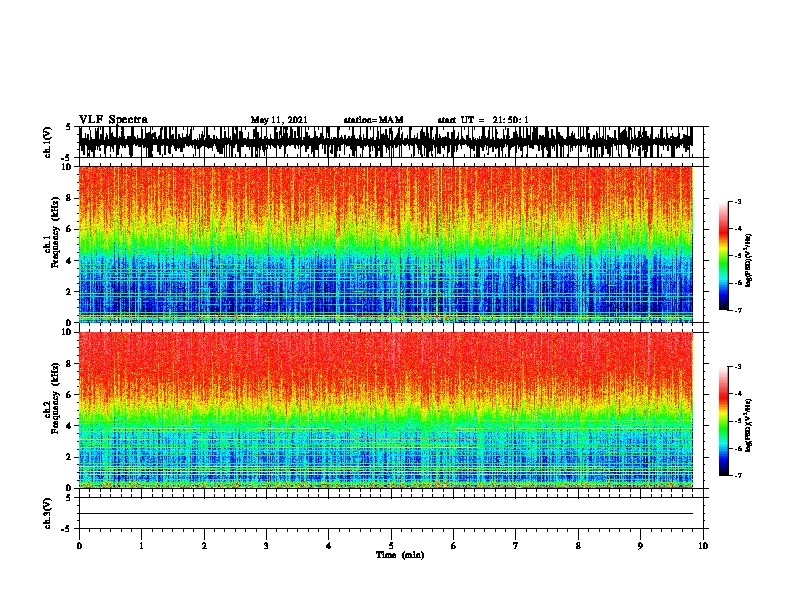Click time-axis tick label '6'
This screenshot has height=612, width=792.
tap(454, 546)
